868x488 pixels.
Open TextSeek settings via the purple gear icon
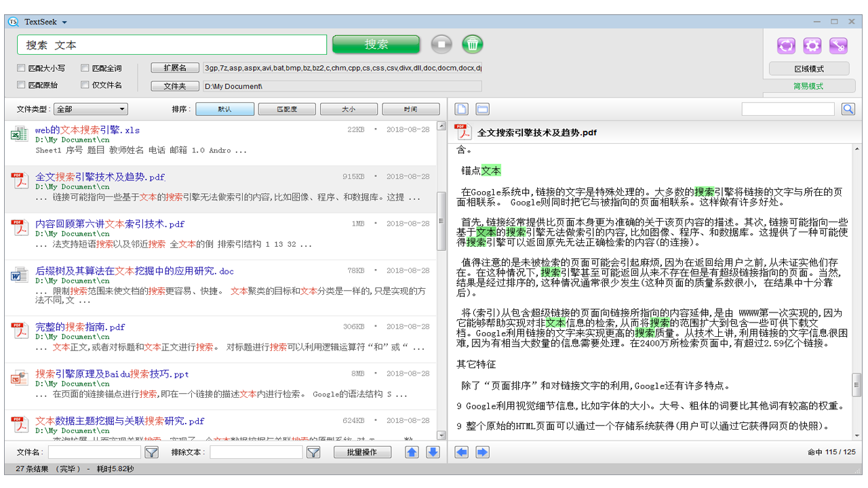[x=812, y=45]
